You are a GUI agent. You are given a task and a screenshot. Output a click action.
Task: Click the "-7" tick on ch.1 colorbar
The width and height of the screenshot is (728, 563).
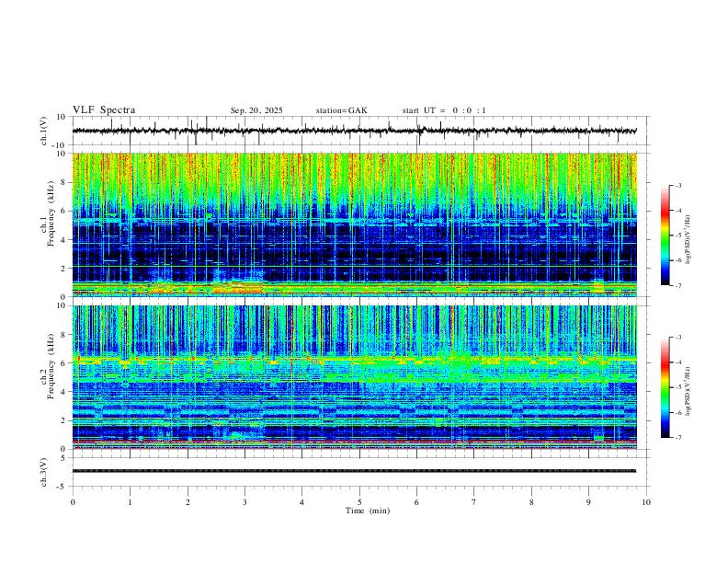click(678, 285)
